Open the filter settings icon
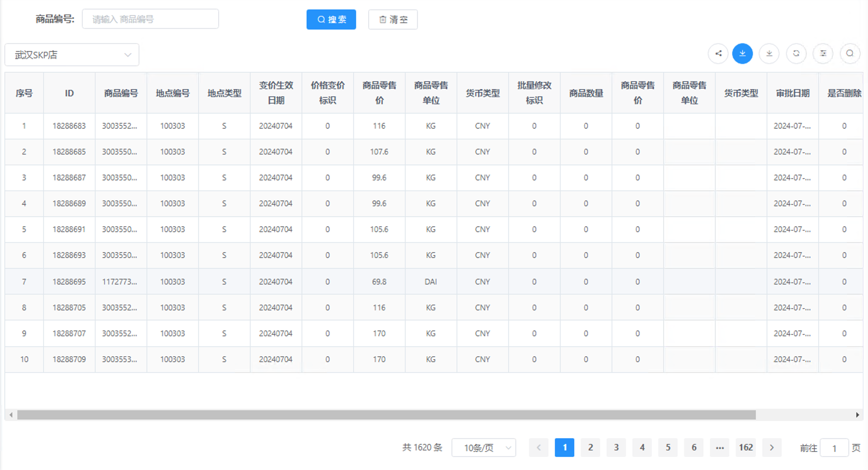This screenshot has width=868, height=470. click(823, 53)
